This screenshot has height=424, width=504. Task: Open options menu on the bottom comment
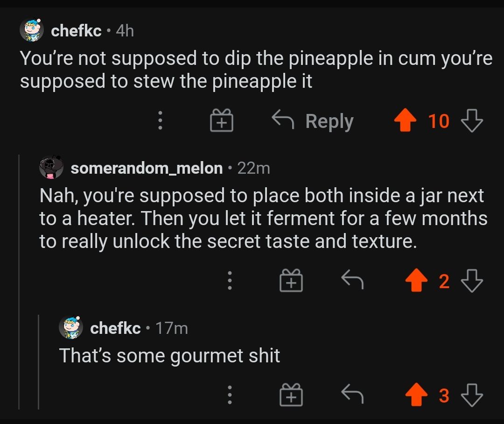[229, 394]
